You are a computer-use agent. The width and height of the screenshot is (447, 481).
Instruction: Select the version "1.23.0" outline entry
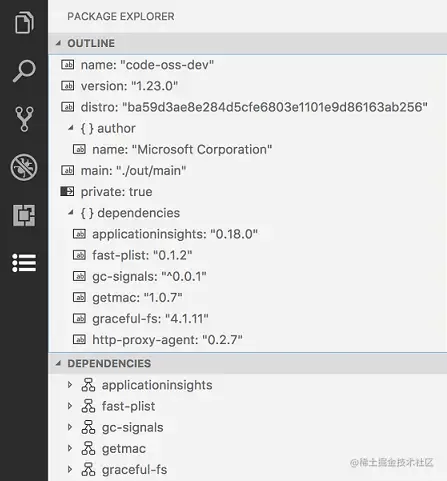click(x=247, y=86)
